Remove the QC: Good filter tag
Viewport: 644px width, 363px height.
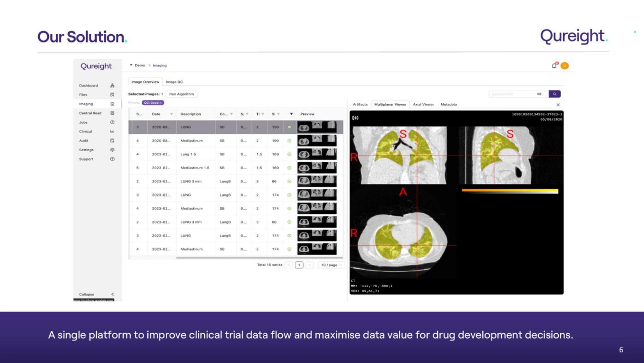160,103
